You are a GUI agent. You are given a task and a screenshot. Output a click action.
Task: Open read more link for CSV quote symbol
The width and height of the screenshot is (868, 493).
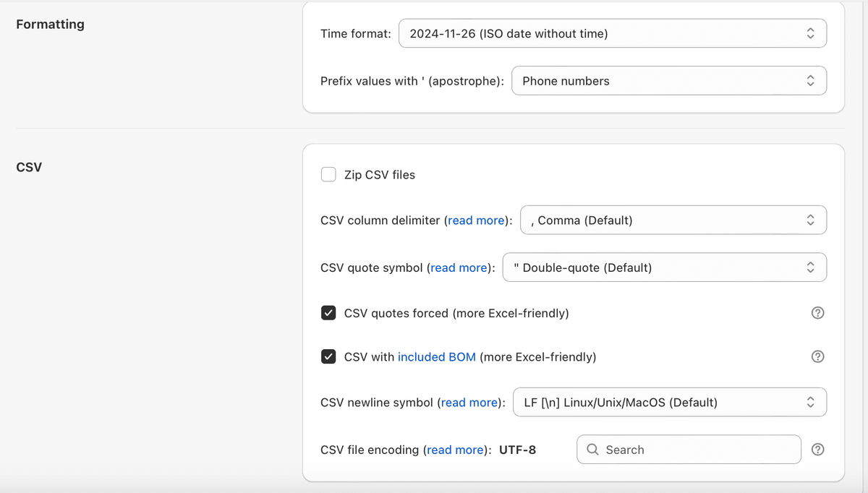click(x=459, y=268)
